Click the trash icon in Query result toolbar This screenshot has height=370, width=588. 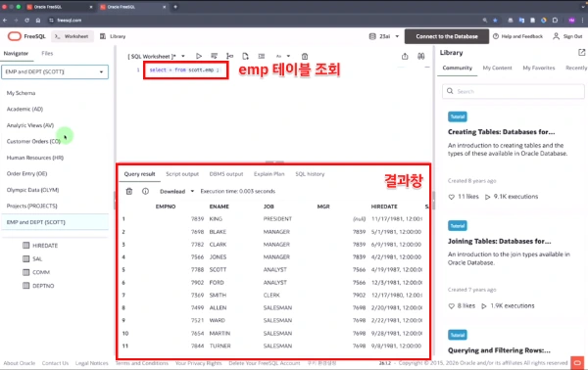coord(129,192)
